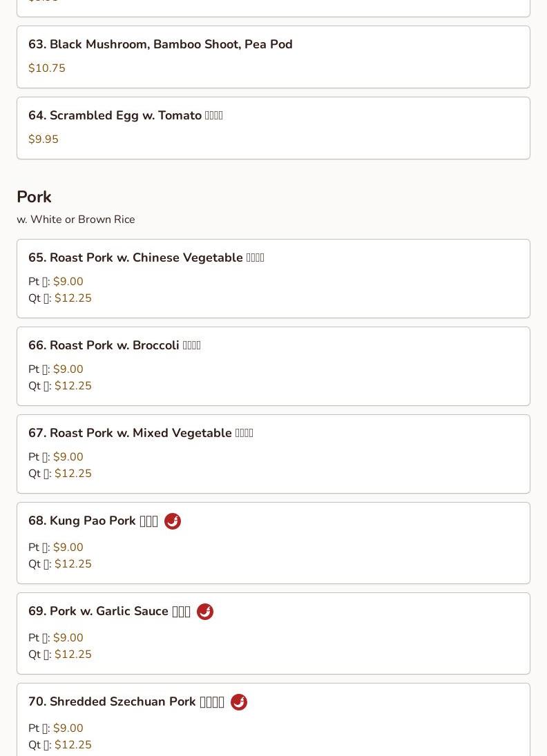Image resolution: width=547 pixels, height=756 pixels.
Task: Select Roast Pork w. Mixed Vegetable title
Action: (x=140, y=433)
